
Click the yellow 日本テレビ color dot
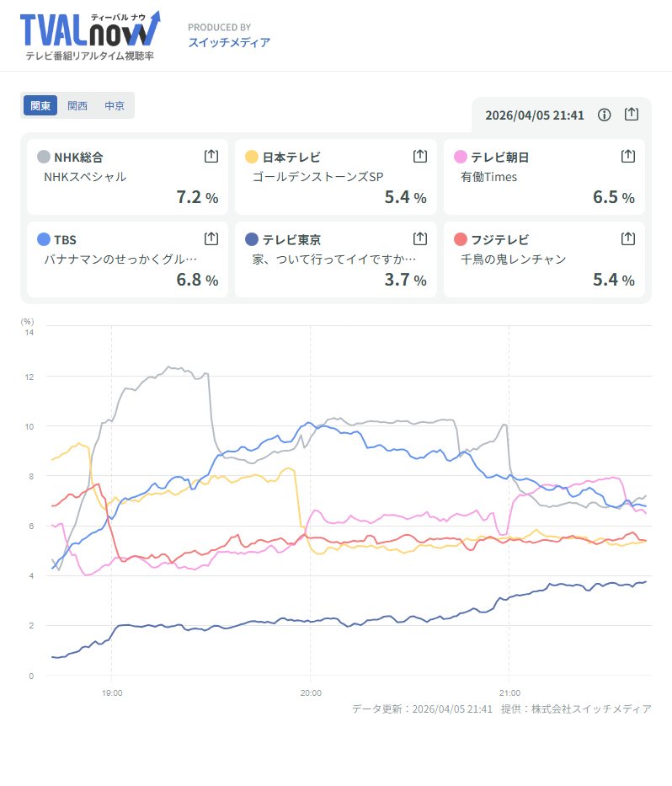tap(252, 157)
